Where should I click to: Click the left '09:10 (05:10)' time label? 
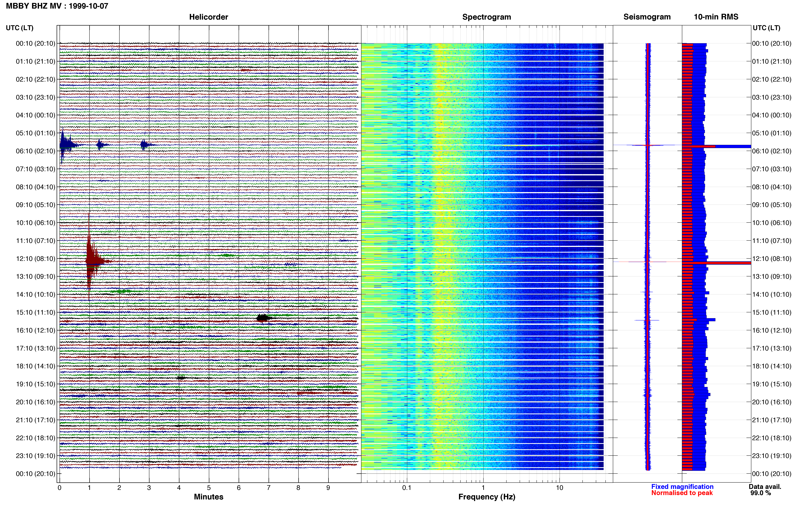point(36,205)
